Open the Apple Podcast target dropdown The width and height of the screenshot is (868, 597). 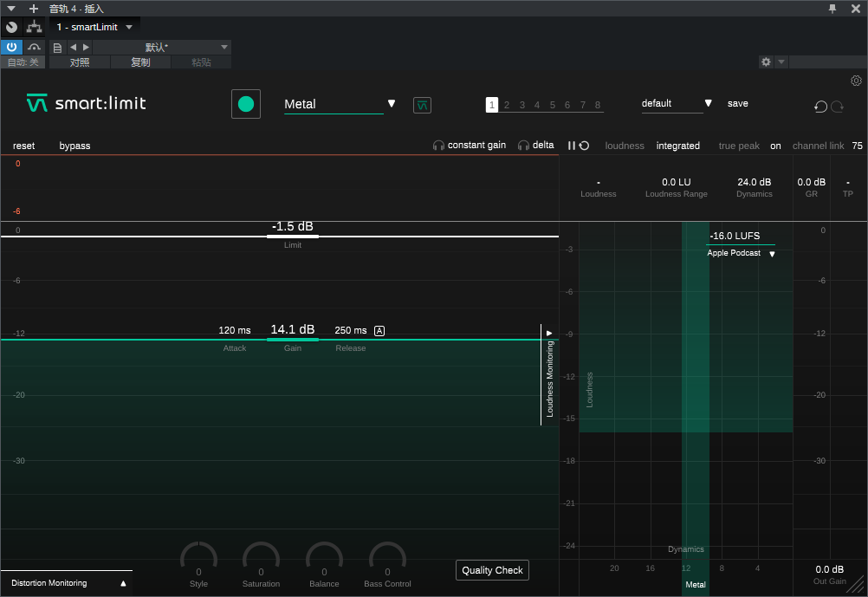point(741,253)
